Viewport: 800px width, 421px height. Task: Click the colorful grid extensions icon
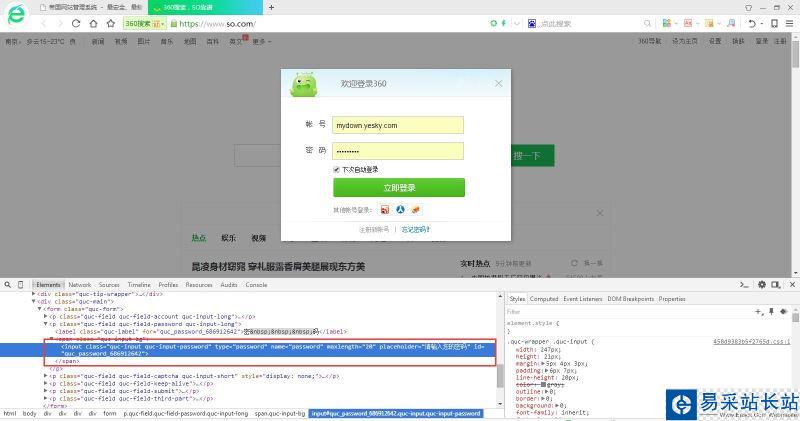tap(666, 23)
